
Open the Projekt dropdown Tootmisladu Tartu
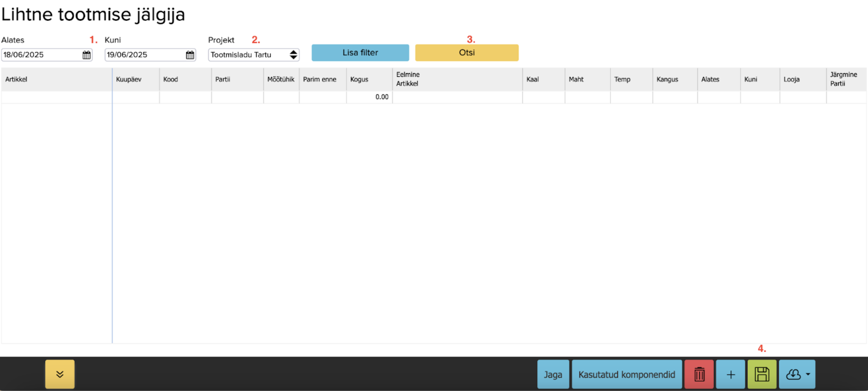pos(254,55)
